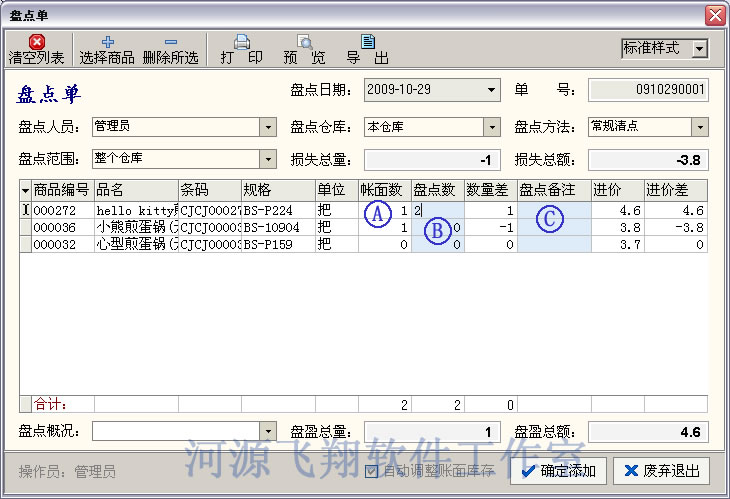Open the 盘点概况 summary dropdown

coord(267,431)
